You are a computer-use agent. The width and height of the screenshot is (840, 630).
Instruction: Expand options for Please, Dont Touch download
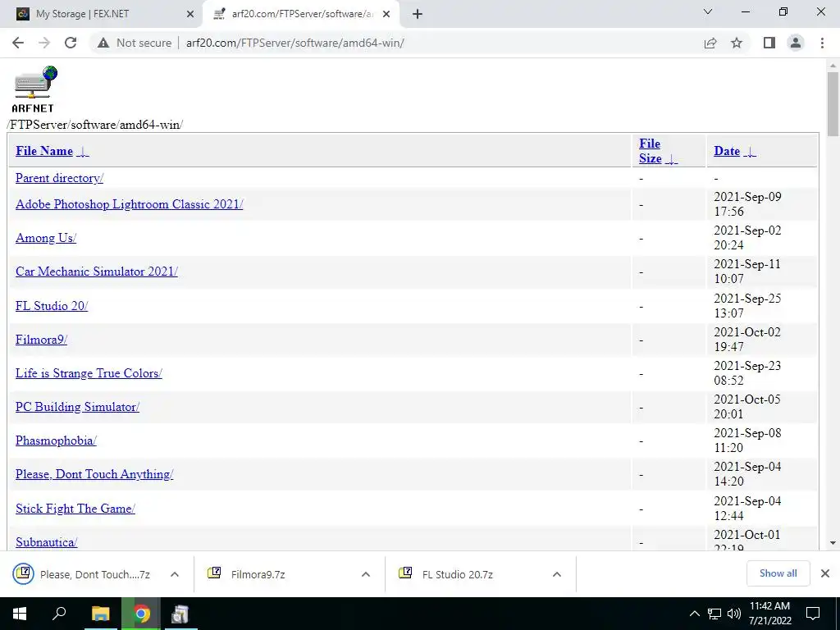(x=175, y=574)
